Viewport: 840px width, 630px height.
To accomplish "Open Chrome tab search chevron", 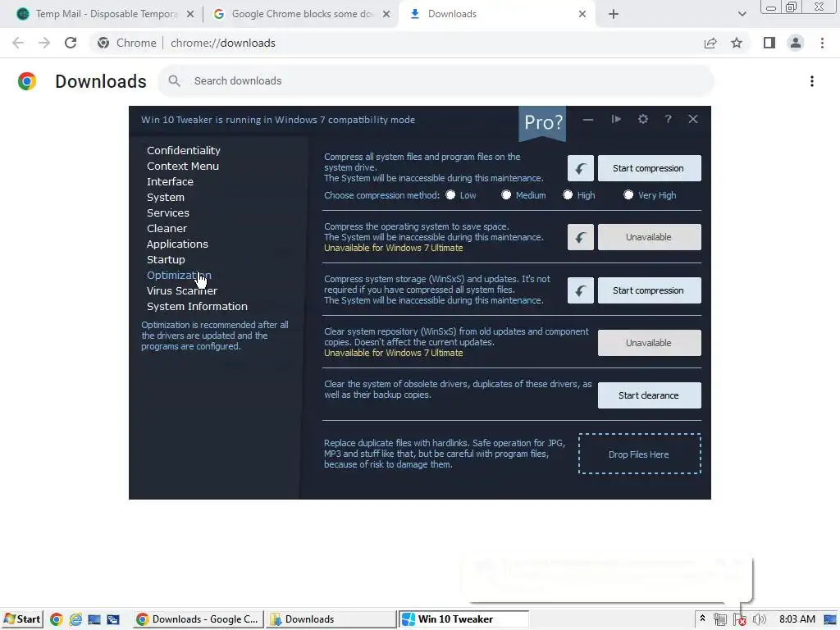I will pyautogui.click(x=742, y=14).
